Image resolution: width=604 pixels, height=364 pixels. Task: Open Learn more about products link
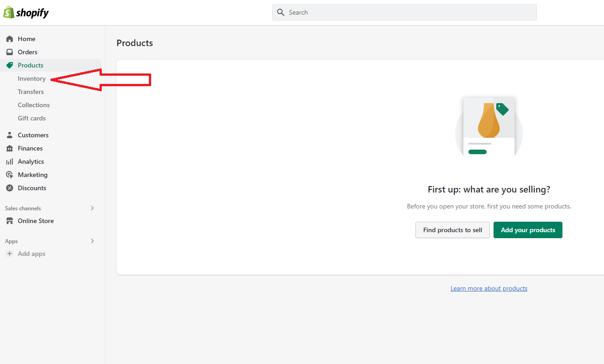click(x=489, y=288)
